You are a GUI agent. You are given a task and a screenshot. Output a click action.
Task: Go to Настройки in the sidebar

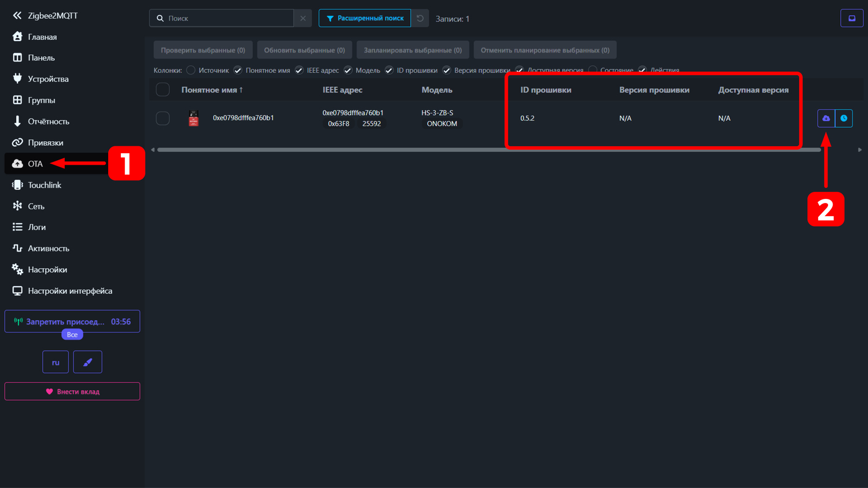(47, 269)
